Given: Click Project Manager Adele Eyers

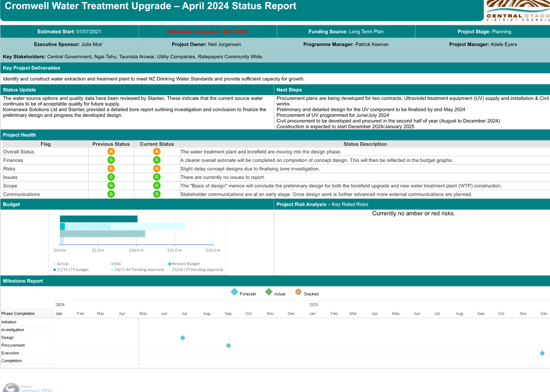Looking at the screenshot, I should (483, 44).
